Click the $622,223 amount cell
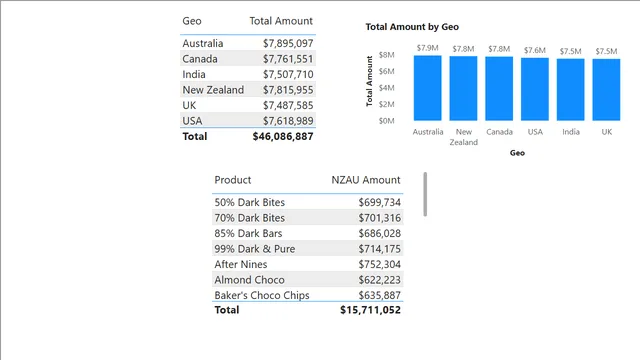 [380, 280]
